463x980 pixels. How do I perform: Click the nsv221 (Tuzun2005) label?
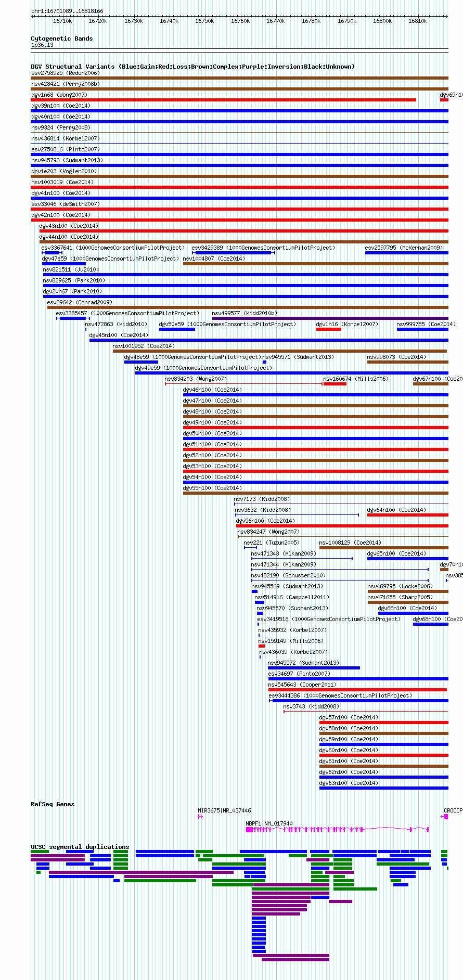(x=272, y=543)
